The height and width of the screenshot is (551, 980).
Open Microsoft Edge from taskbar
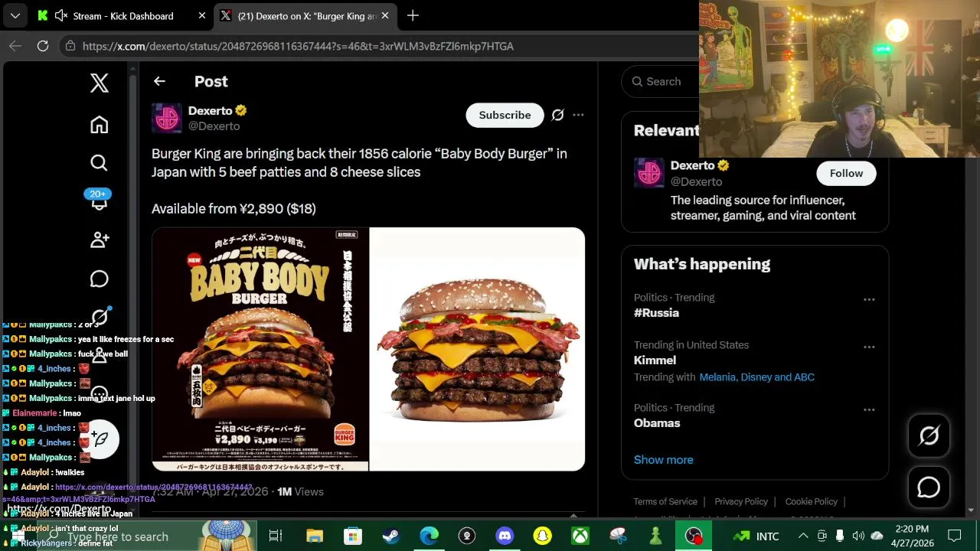coord(429,536)
